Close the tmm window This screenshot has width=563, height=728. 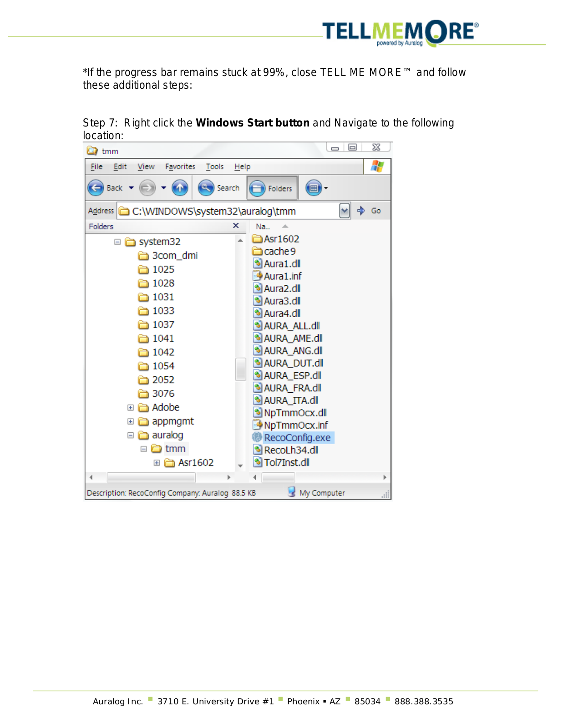point(376,147)
